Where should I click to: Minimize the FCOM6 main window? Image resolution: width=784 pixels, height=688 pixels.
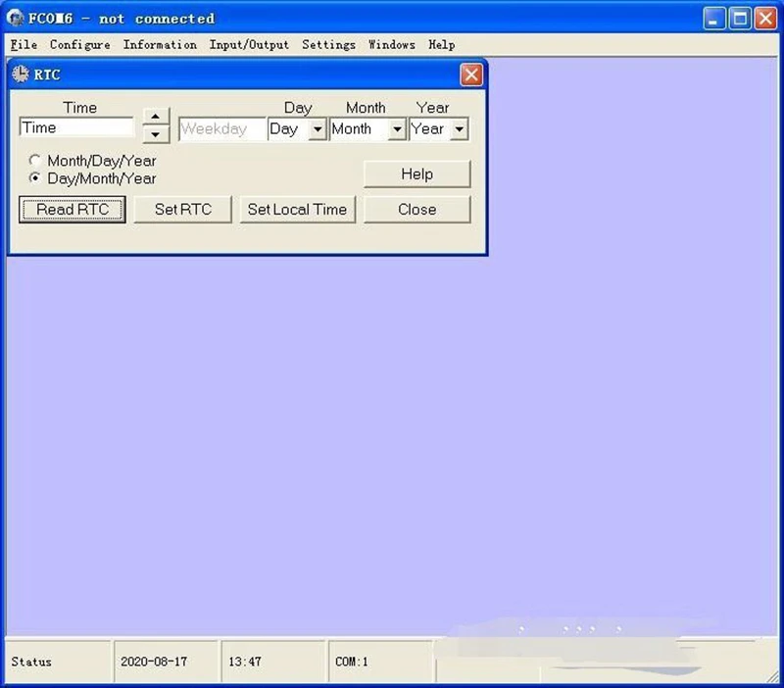(714, 19)
